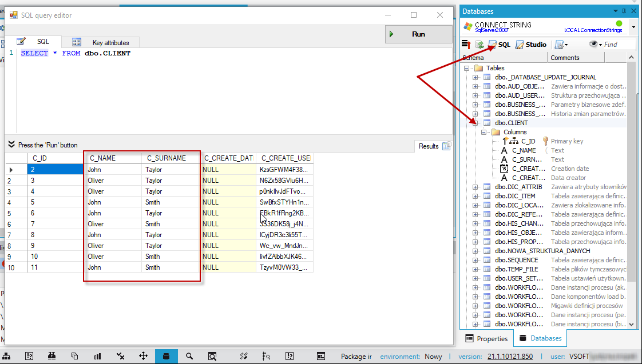Click the broken link icon in bottom toolbar
Viewport: 642px width, 364px height.
(x=244, y=356)
